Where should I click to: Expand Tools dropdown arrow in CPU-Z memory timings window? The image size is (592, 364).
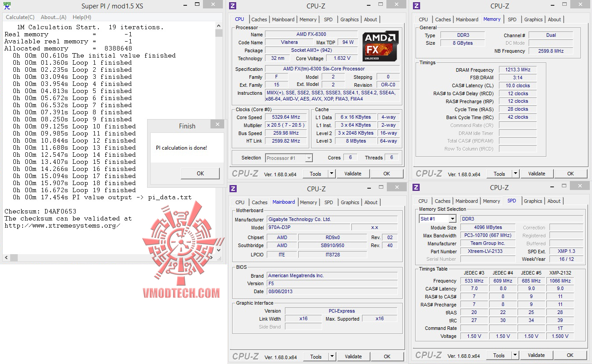(x=515, y=174)
